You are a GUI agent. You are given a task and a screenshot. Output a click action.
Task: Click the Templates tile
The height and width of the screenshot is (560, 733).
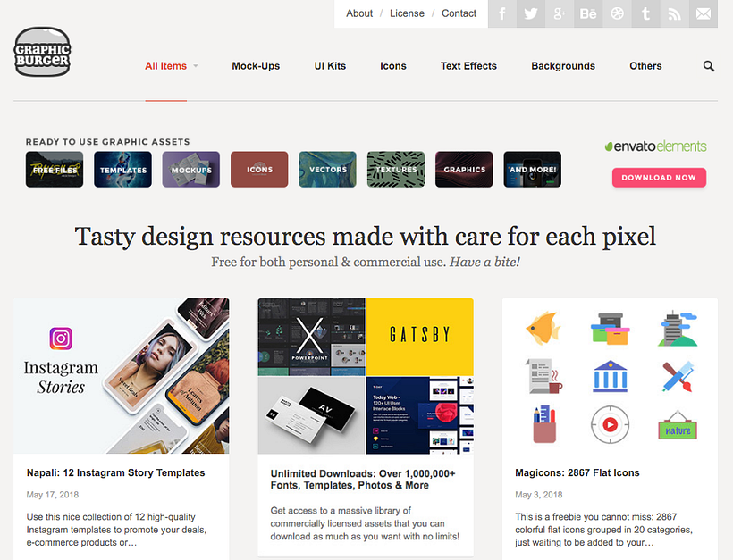122,169
